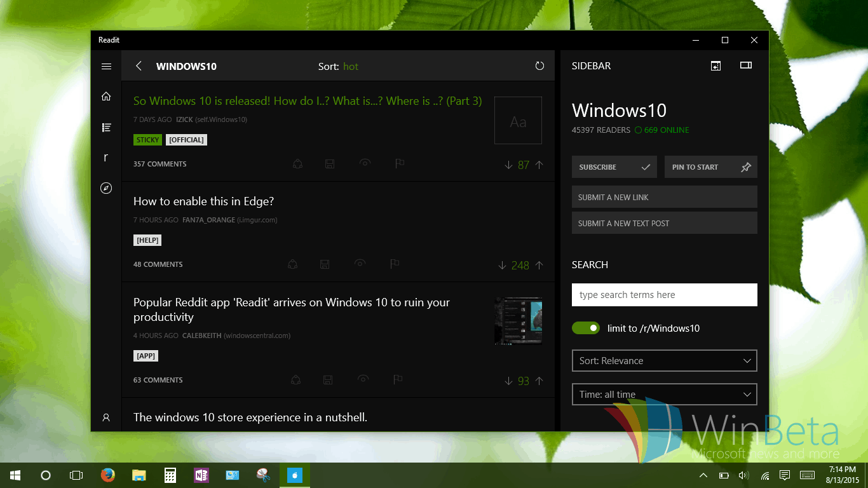Flag the 'Readit arrives on Windows 10' post
868x488 pixels.
tap(398, 380)
